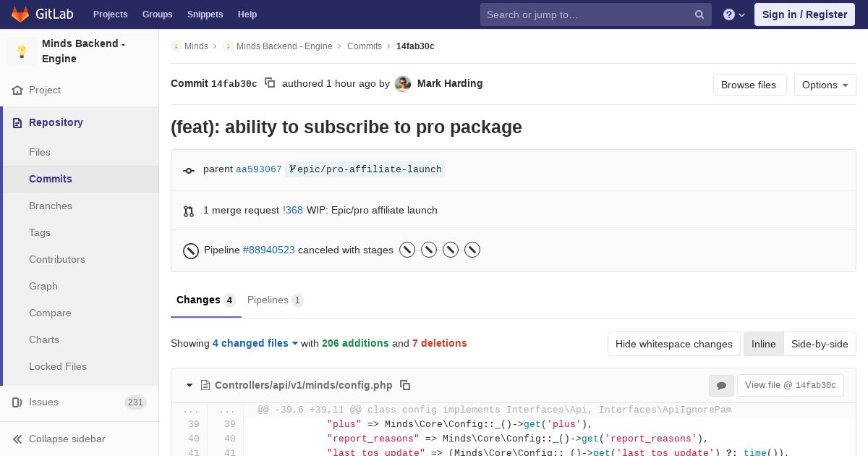Switch to Side-by-side diff view
Screen dimensions: 868x456
[820, 344]
